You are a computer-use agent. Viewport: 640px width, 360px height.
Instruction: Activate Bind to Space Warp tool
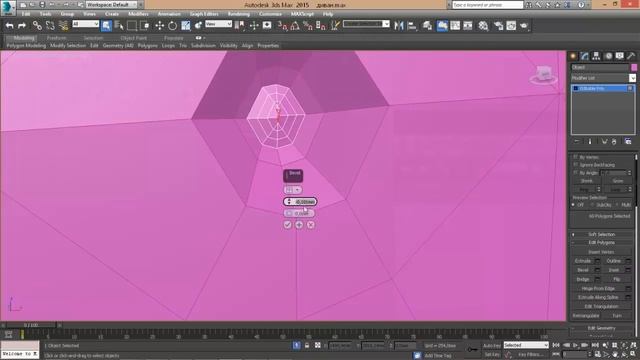tap(63, 25)
